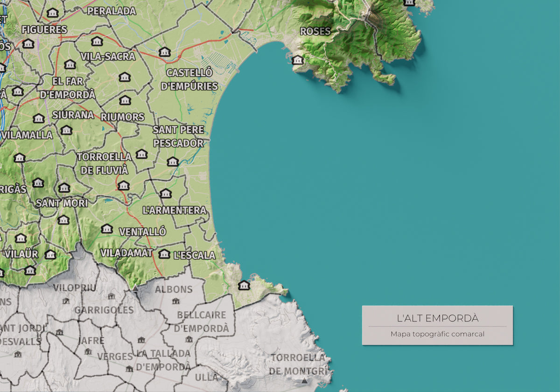Click the town hall icon below Sant Pere Pescador
Image resolution: width=560 pixels, height=392 pixels.
[x=173, y=161]
